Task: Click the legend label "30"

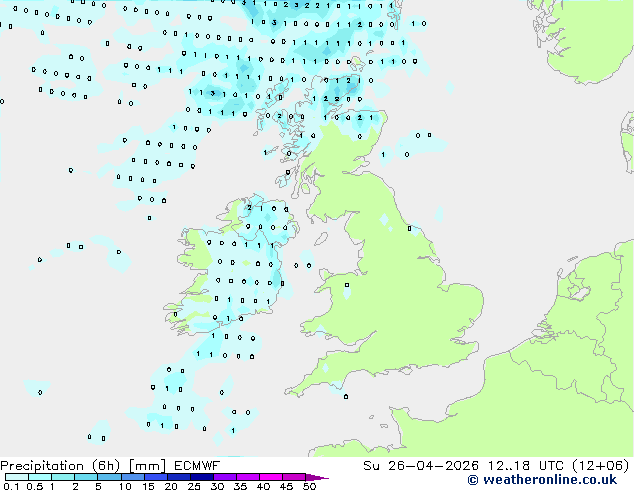Action: [x=217, y=486]
